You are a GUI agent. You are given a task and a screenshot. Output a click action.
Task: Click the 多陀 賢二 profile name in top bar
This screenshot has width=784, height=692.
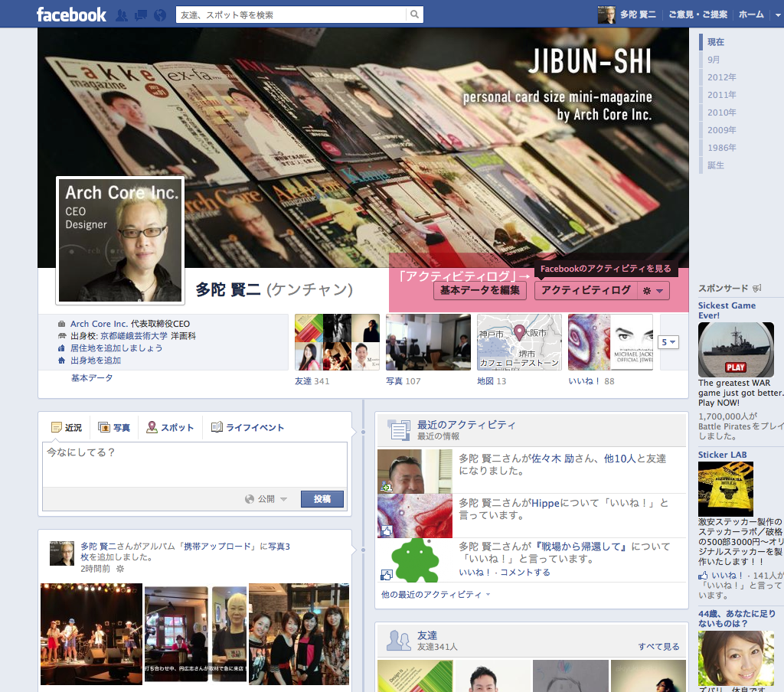(638, 15)
